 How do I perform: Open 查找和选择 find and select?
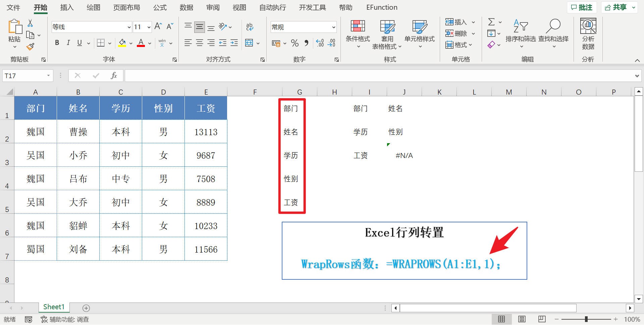click(x=553, y=33)
